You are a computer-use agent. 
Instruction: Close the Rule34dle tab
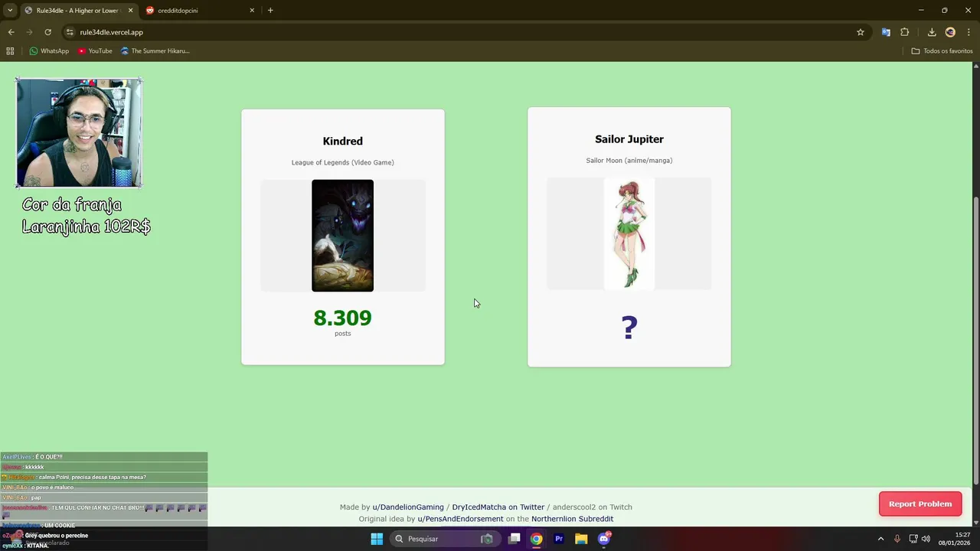point(130,11)
